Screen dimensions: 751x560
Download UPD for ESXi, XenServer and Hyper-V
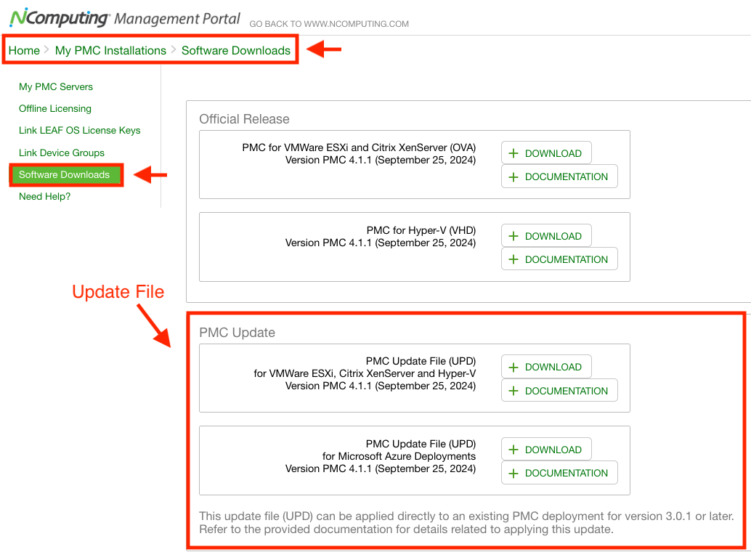(546, 367)
